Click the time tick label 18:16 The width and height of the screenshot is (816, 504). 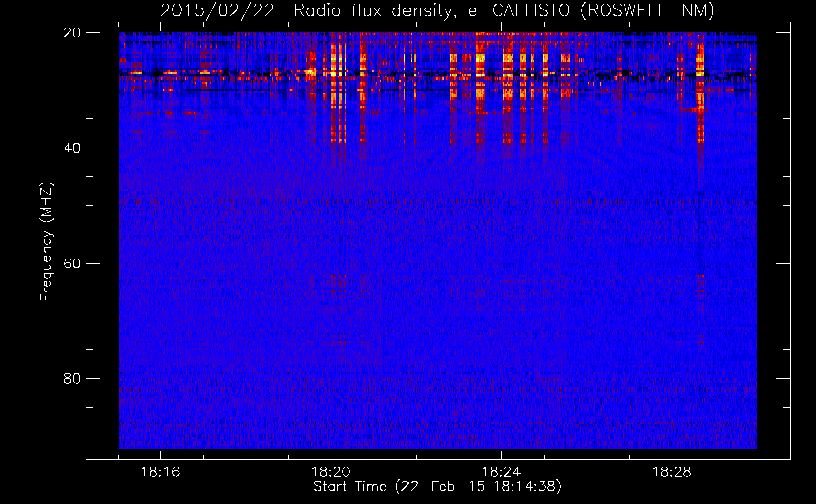pyautogui.click(x=160, y=472)
